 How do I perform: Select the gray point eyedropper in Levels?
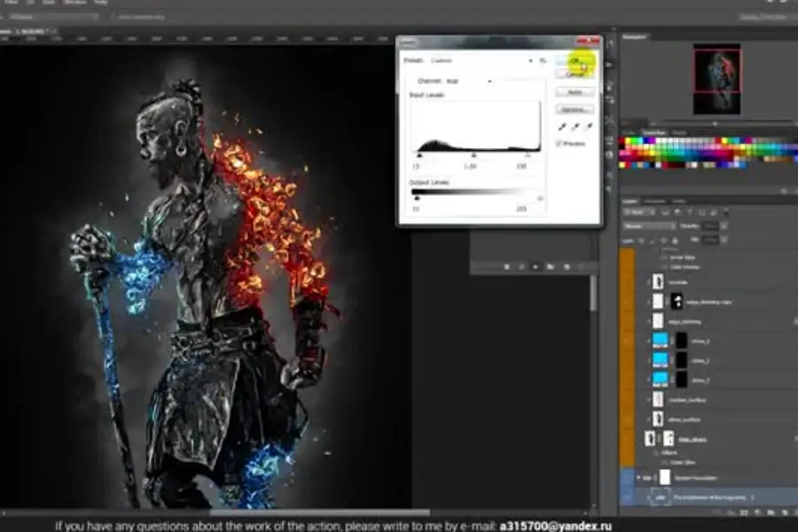coord(574,127)
